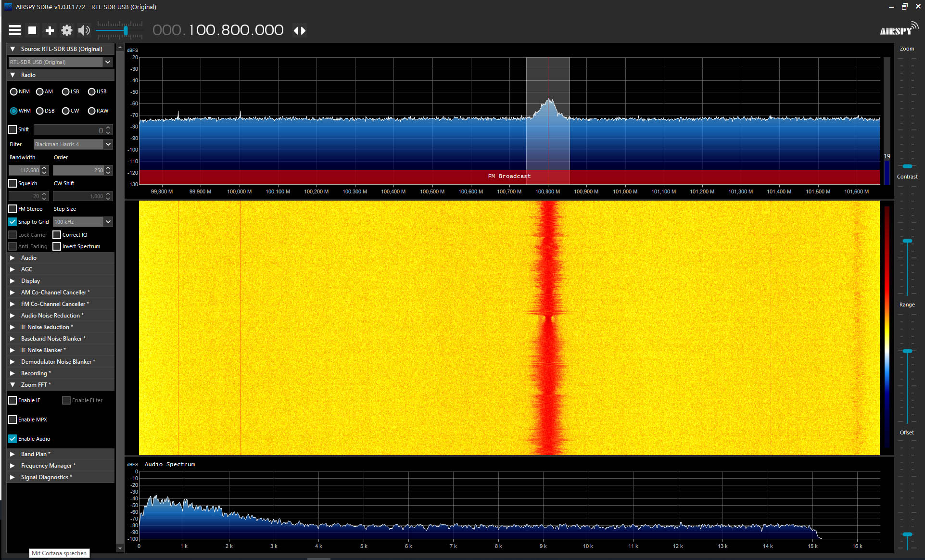
Task: Open the hamburger main menu
Action: 15,30
